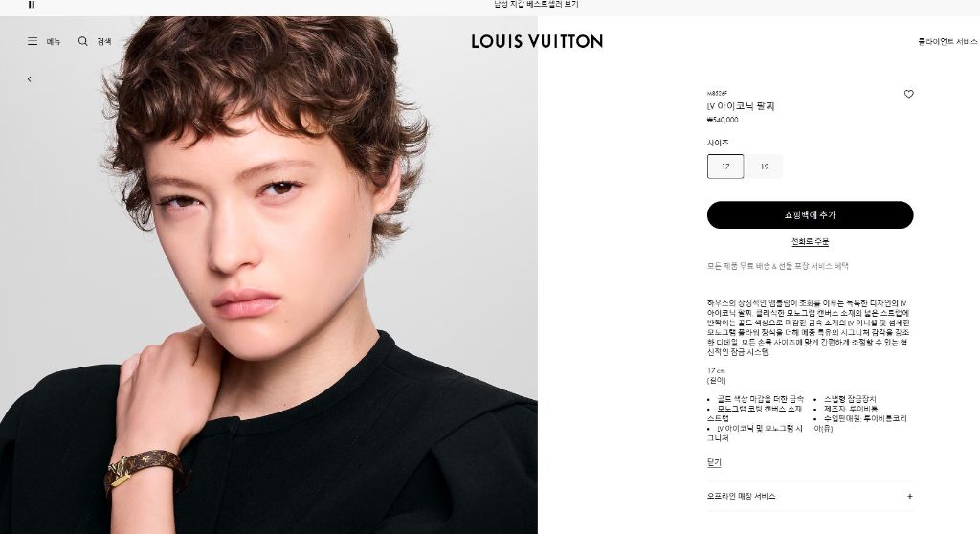Click the LV 아이코닉 팔찌 product title
980x534 pixels.
[741, 106]
